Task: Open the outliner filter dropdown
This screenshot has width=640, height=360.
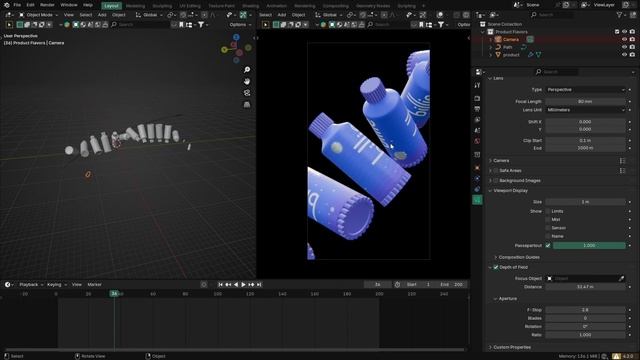Action: (x=621, y=15)
